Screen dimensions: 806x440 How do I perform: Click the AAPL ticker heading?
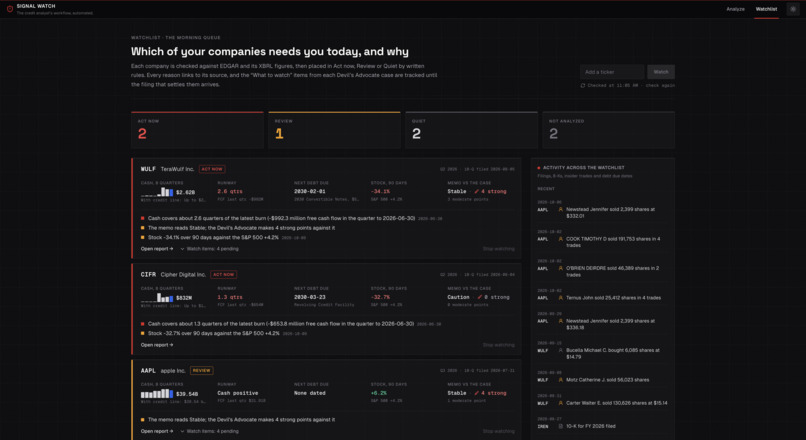click(148, 371)
